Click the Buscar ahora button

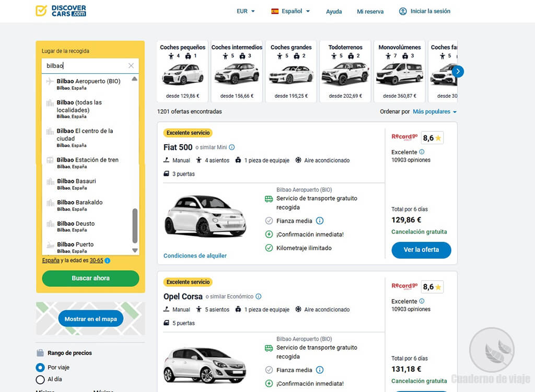point(90,278)
